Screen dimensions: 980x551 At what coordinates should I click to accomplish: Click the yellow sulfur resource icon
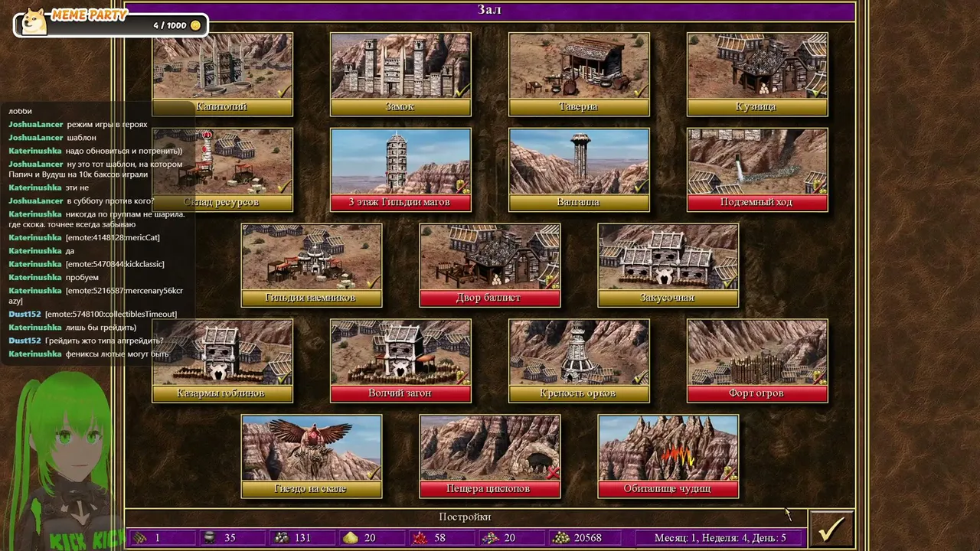(x=350, y=538)
